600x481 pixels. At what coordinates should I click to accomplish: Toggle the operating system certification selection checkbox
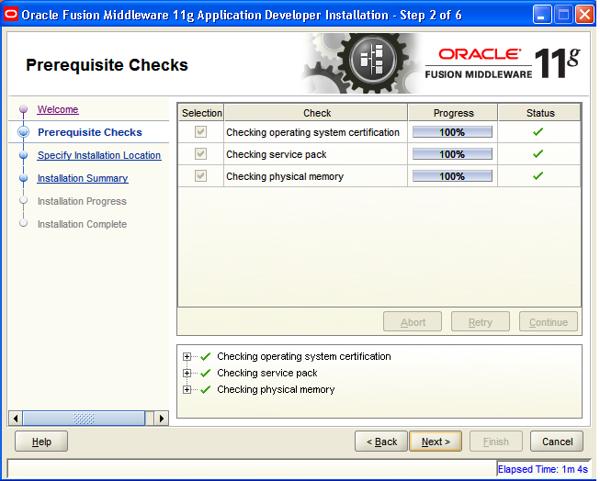click(x=200, y=132)
